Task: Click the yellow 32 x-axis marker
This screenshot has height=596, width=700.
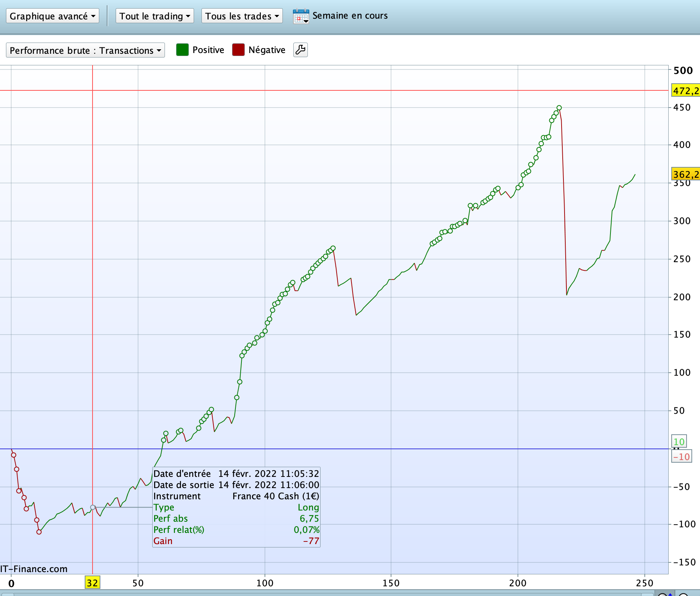Action: [92, 583]
